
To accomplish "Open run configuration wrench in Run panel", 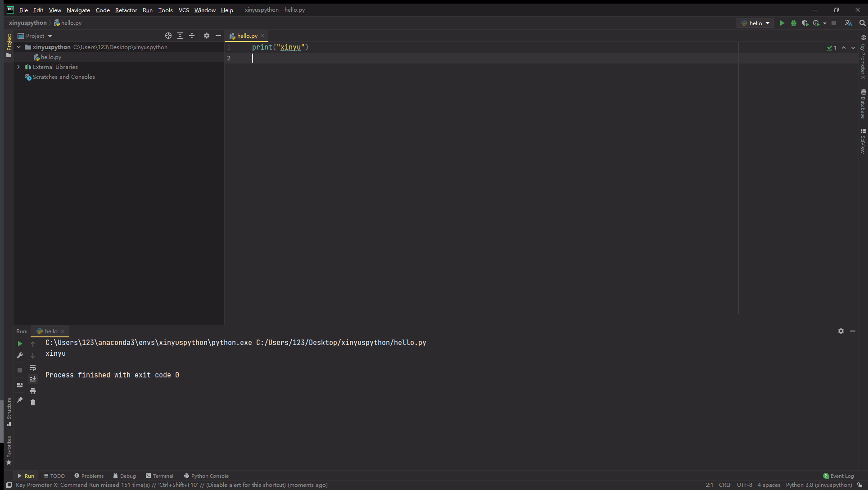I will click(x=20, y=355).
